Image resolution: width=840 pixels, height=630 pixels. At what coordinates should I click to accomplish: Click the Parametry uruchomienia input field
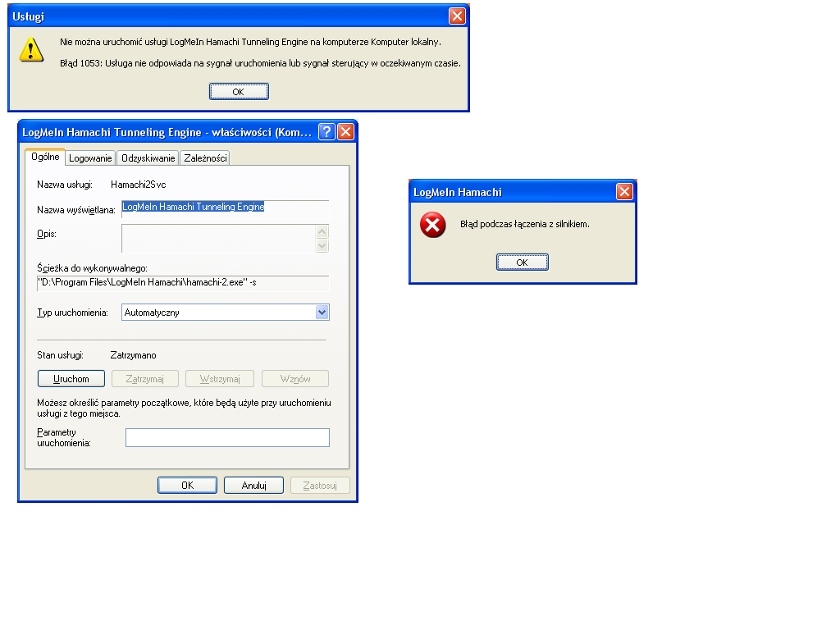(x=228, y=438)
